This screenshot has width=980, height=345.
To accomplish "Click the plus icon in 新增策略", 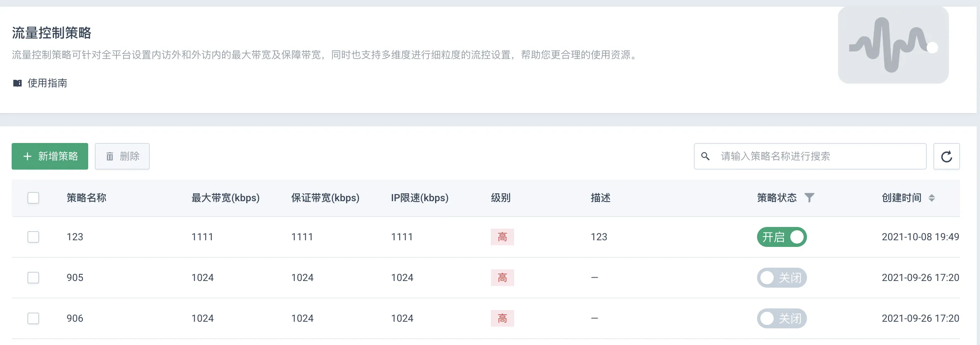I will point(27,156).
